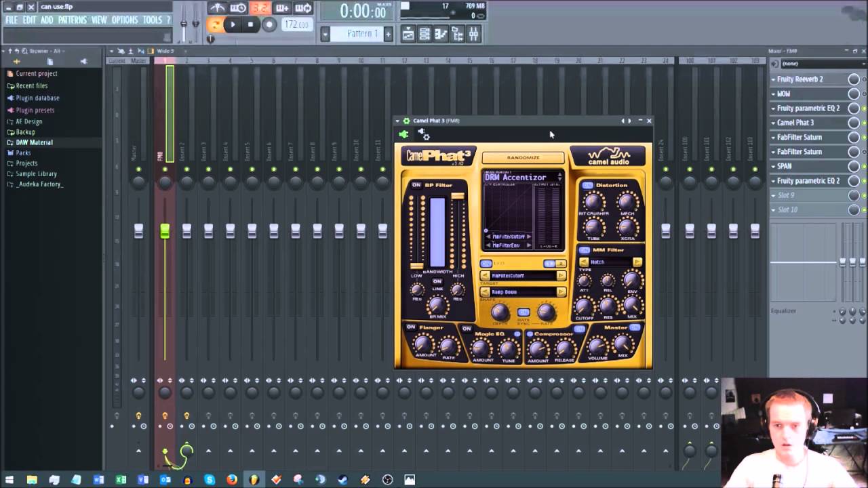
Task: Toggle the overdub icon with plus
Action: point(282,8)
